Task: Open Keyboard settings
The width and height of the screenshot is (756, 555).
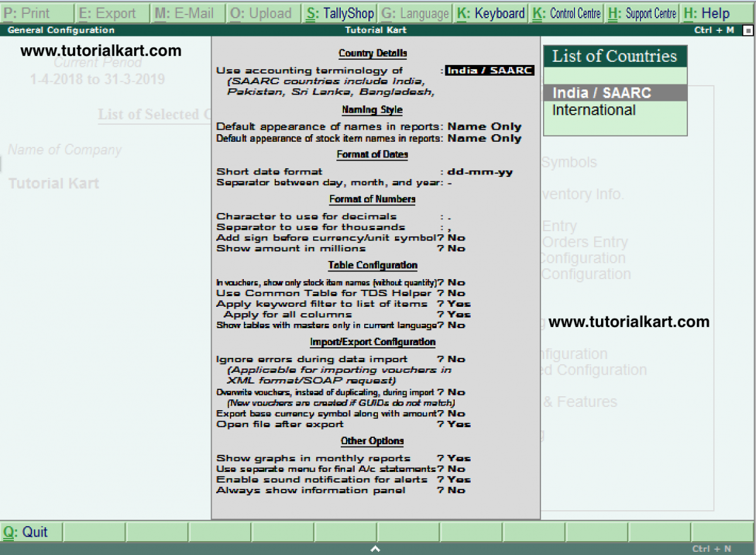Action: [490, 13]
